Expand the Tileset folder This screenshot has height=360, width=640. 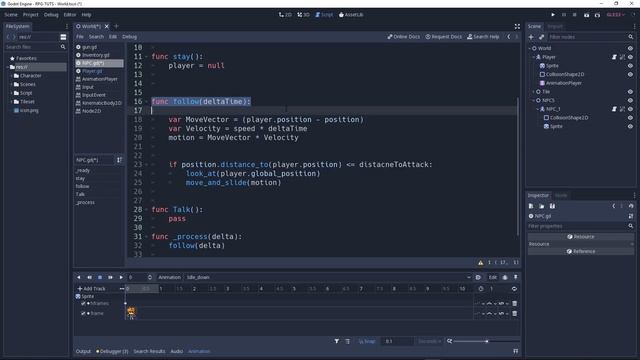(x=11, y=102)
